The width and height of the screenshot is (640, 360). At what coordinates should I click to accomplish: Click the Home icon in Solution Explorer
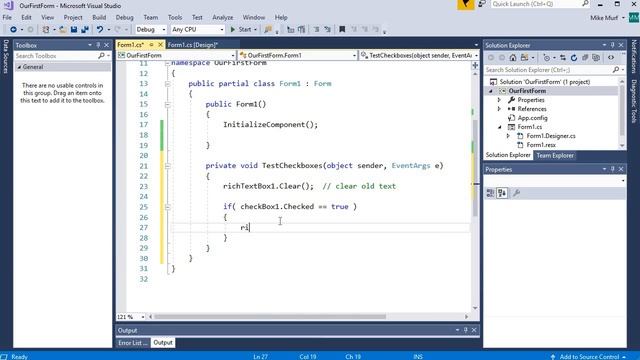[x=513, y=58]
